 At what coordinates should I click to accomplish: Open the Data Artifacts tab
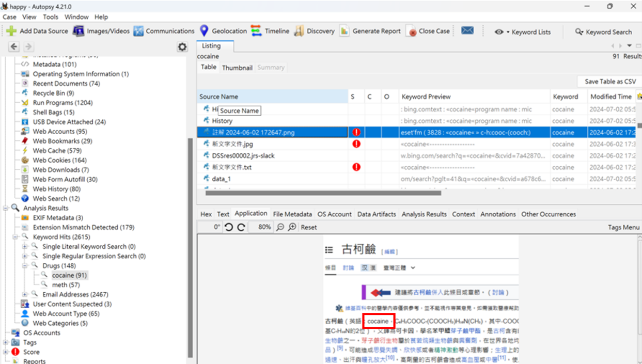(x=377, y=214)
